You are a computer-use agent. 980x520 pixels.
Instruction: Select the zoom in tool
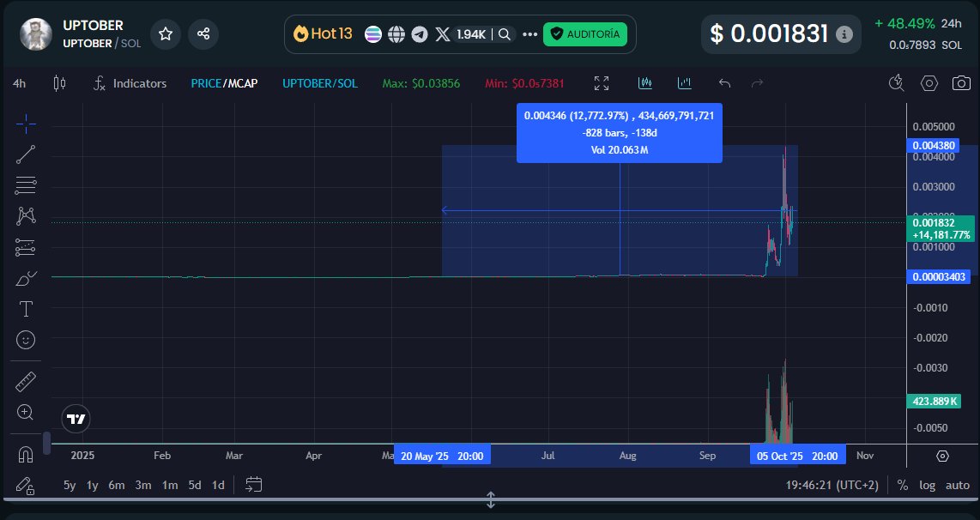[x=26, y=413]
